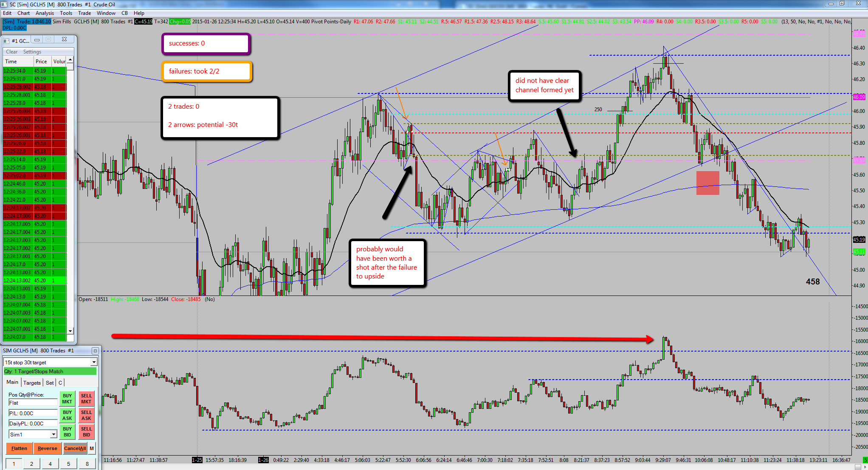Click the 'Qty: 1 Target/Stops Match' status bar
This screenshot has width=868, height=470.
(50, 371)
